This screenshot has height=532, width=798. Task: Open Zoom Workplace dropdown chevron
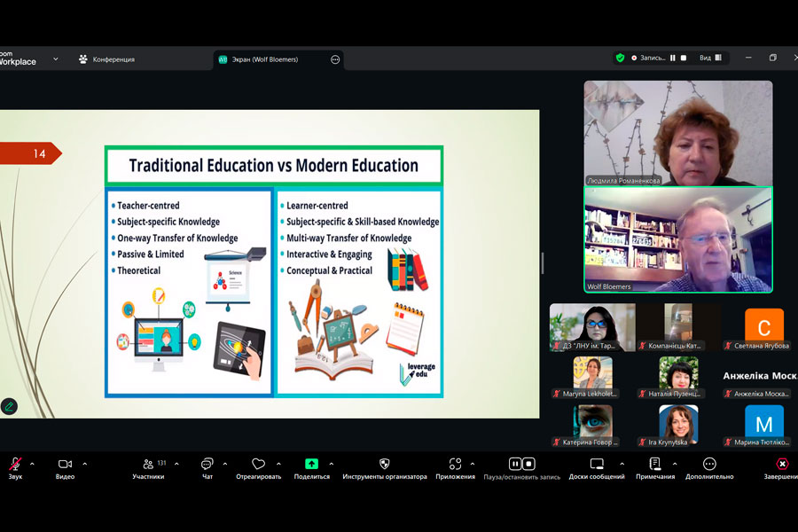pyautogui.click(x=56, y=59)
